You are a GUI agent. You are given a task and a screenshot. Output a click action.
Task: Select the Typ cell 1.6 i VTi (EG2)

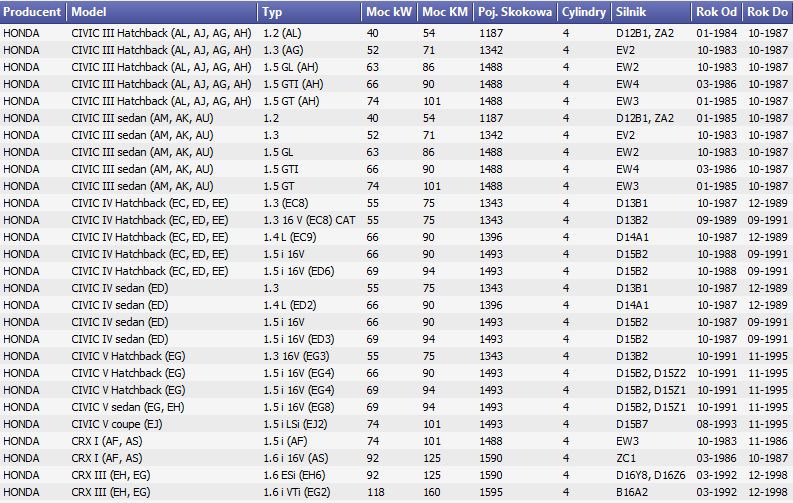point(297,492)
